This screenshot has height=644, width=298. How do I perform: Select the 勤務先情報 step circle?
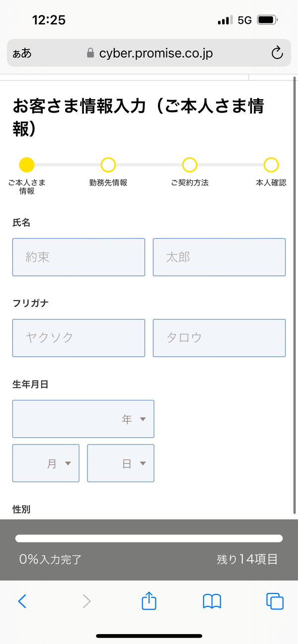click(108, 165)
